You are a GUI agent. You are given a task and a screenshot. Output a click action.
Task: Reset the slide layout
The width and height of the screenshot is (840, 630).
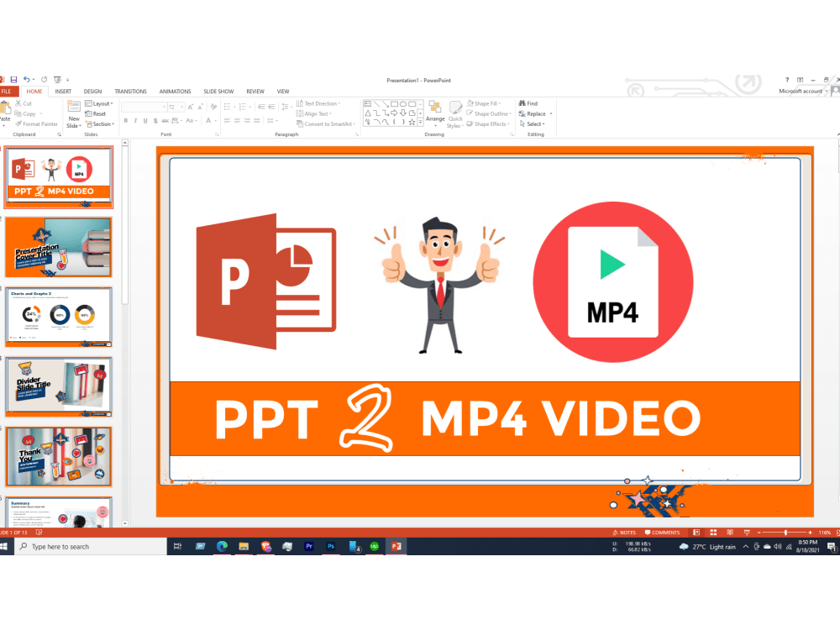96,113
